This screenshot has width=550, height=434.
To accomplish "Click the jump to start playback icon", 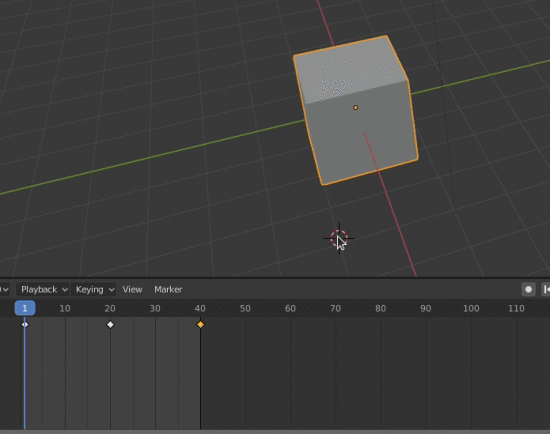I will coord(546,289).
